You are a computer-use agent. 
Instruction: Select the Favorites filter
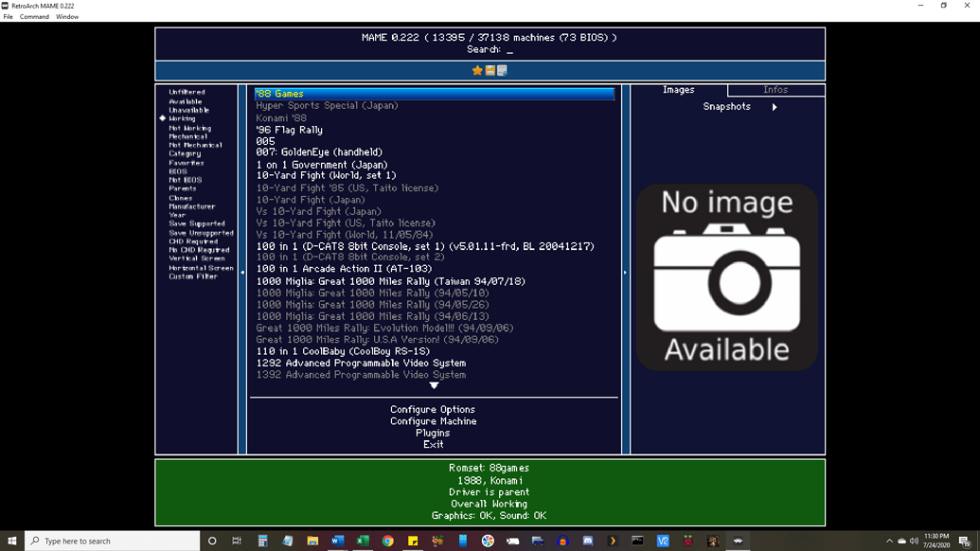coord(187,163)
